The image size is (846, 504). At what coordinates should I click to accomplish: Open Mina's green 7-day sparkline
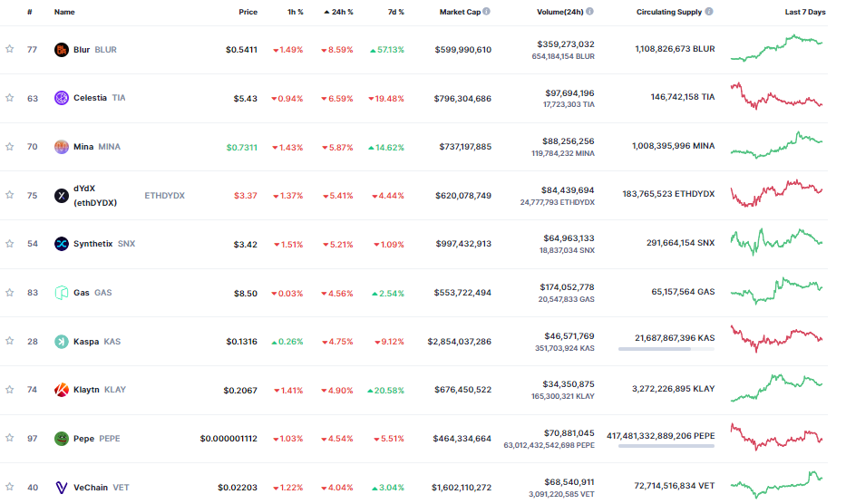point(777,145)
